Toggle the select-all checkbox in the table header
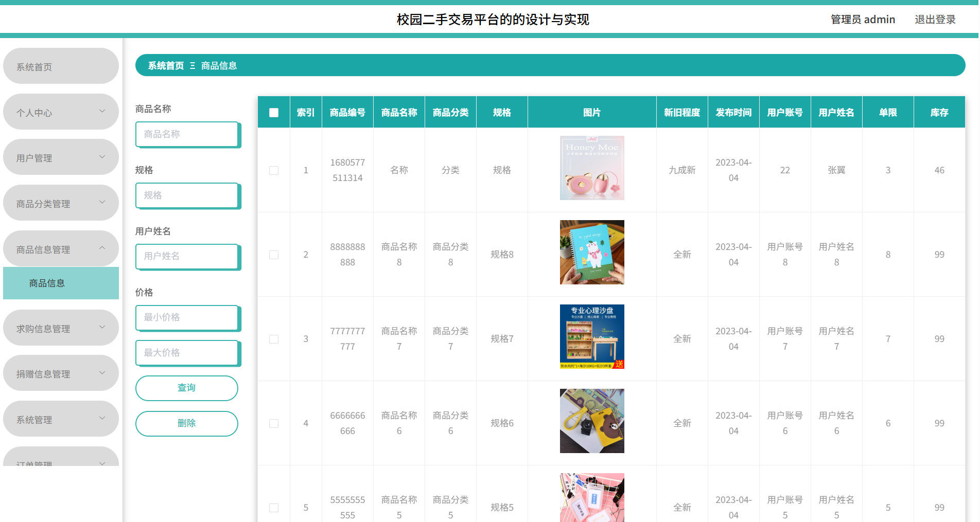This screenshot has height=522, width=980. pos(273,112)
